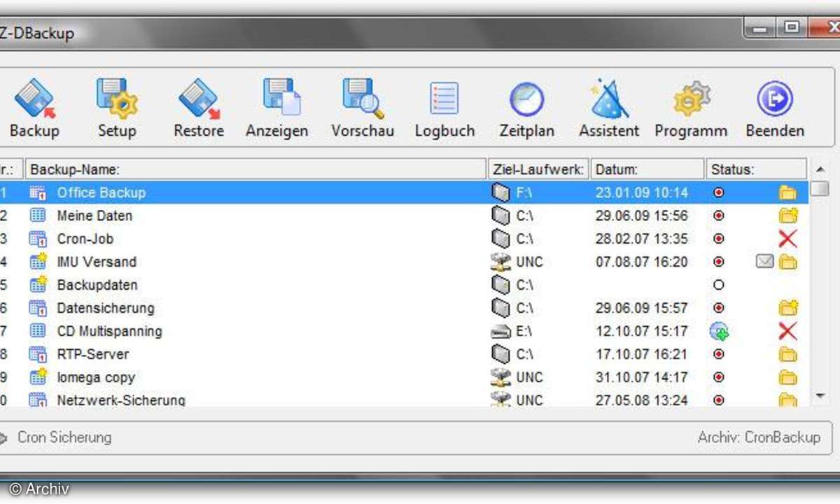Click Cron Sicherung in status bar
This screenshot has height=504, width=840.
pyautogui.click(x=64, y=437)
